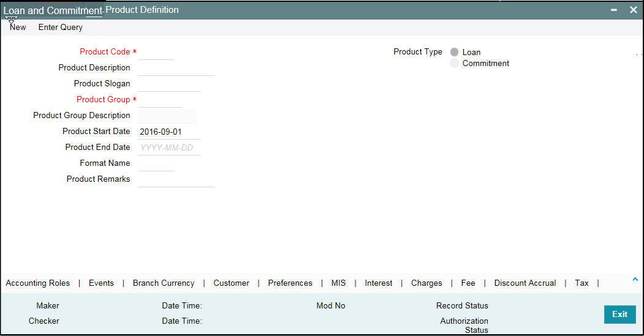Close the Product Definition window
Viewport: 644px width, 336px height.
point(634,10)
